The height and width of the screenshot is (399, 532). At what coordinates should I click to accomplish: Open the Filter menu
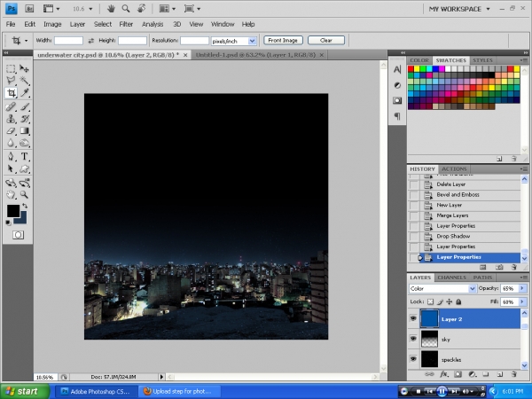coord(126,24)
